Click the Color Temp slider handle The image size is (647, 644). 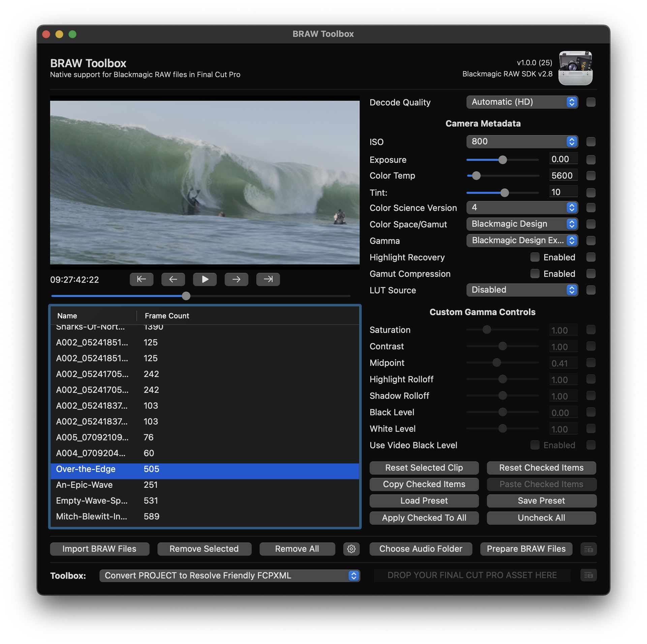pyautogui.click(x=476, y=176)
